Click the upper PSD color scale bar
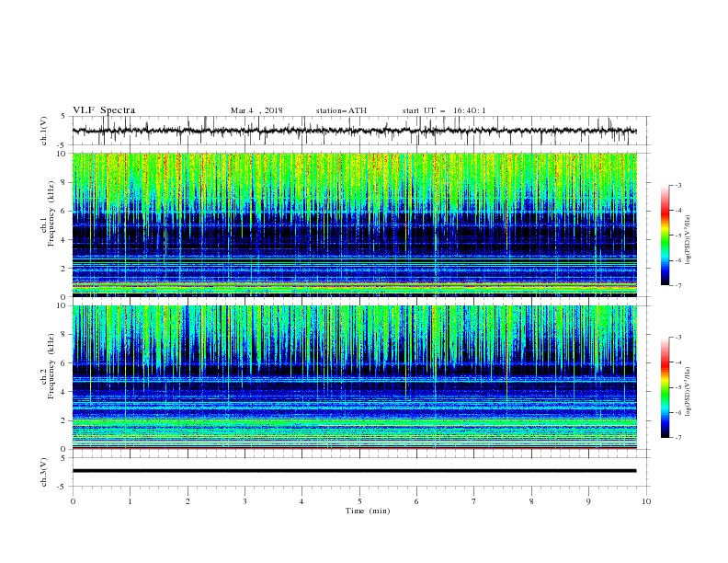The width and height of the screenshot is (728, 563). click(x=665, y=236)
